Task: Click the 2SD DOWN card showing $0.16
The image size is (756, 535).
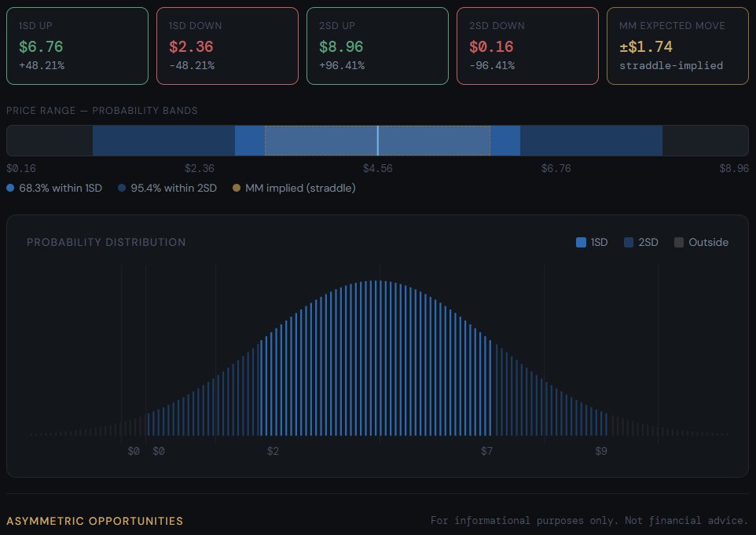Action: tap(527, 46)
